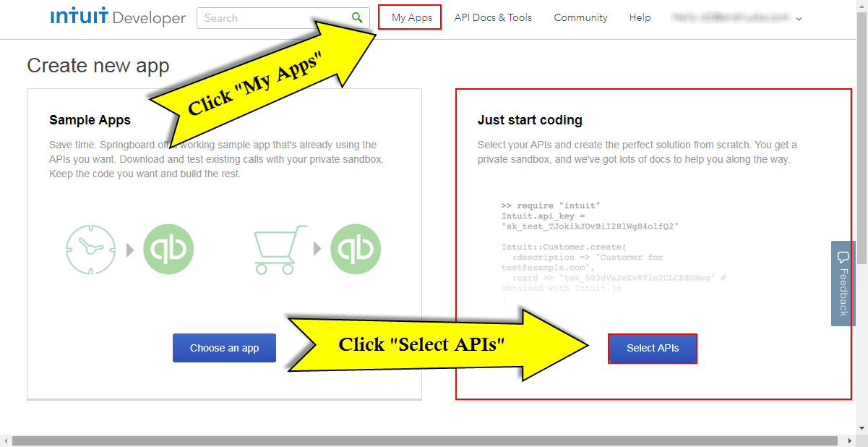Viewport: 868px width, 447px height.
Task: Click the second QuickBooks logo icon
Action: click(x=356, y=250)
